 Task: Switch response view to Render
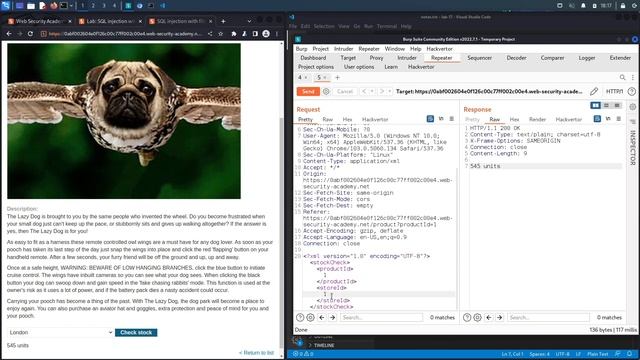pos(537,120)
